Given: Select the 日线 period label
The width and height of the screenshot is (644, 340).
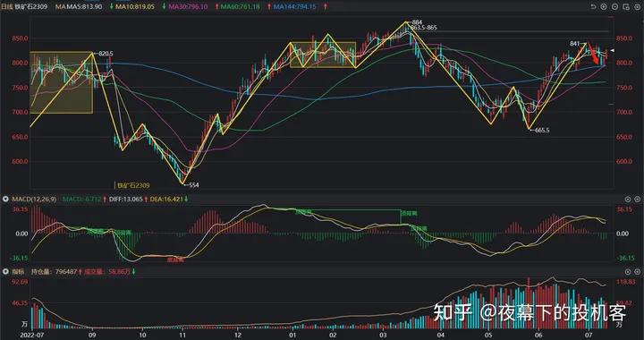Looking at the screenshot, I should coord(7,6).
